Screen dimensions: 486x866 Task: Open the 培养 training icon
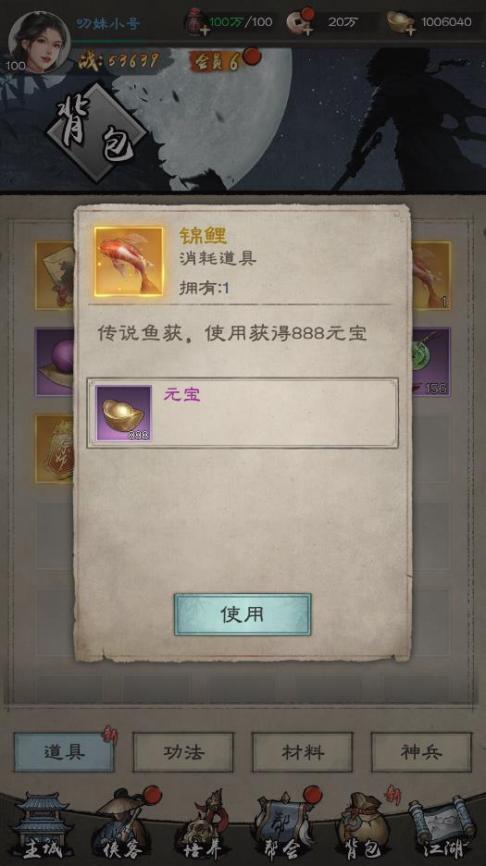(203, 827)
